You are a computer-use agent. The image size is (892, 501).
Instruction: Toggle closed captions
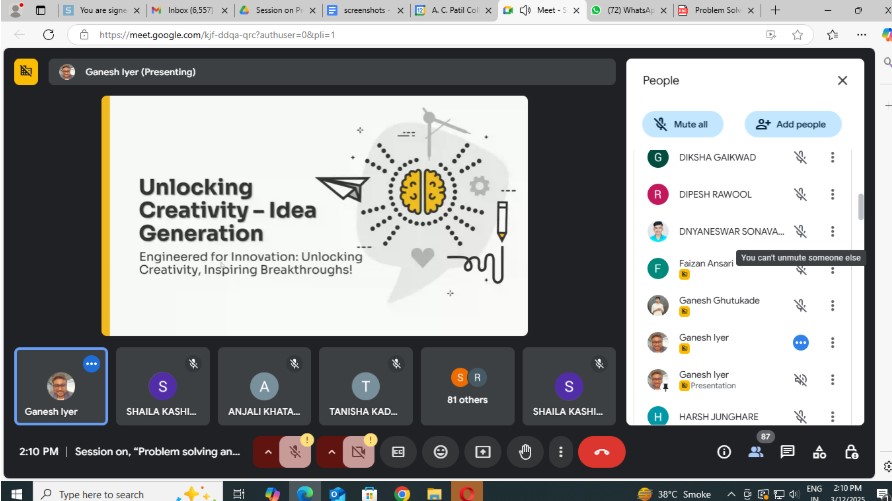click(398, 452)
